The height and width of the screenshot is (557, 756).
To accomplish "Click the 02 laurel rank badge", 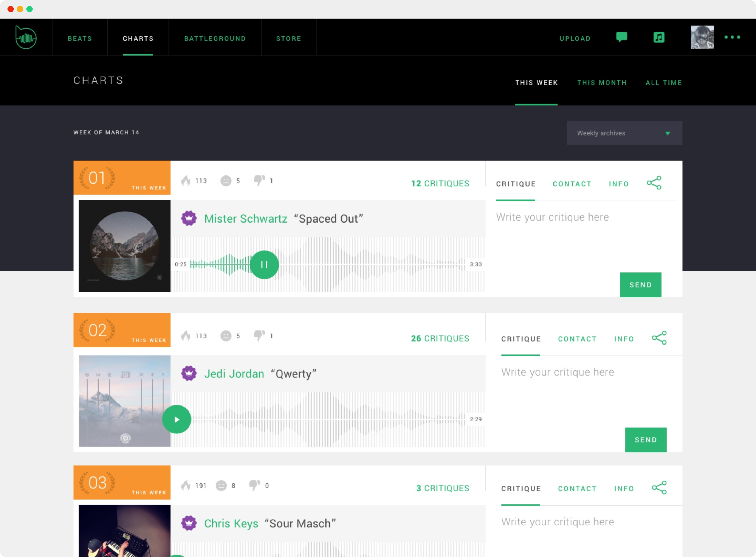I will 97,330.
